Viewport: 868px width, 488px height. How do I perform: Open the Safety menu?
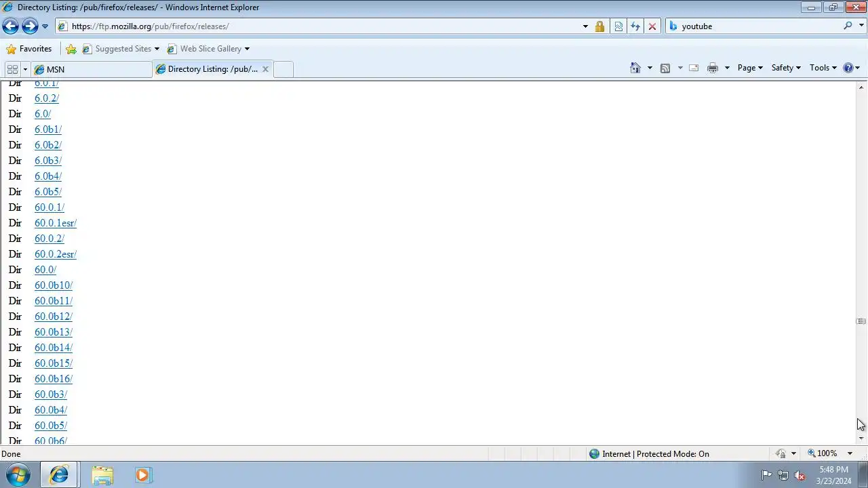786,68
